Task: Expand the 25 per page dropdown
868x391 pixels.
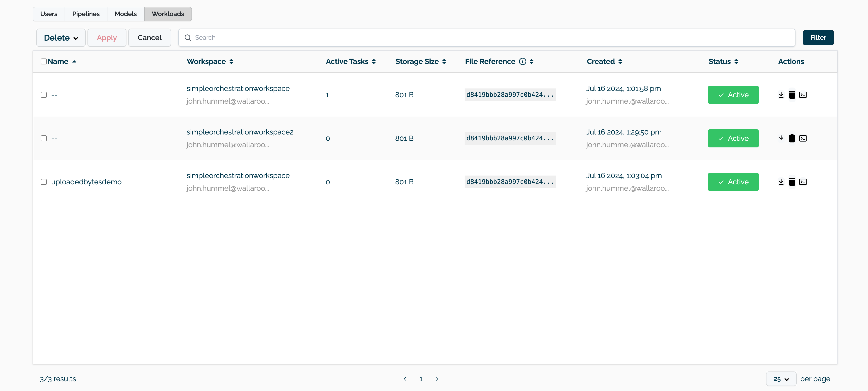Action: click(781, 379)
